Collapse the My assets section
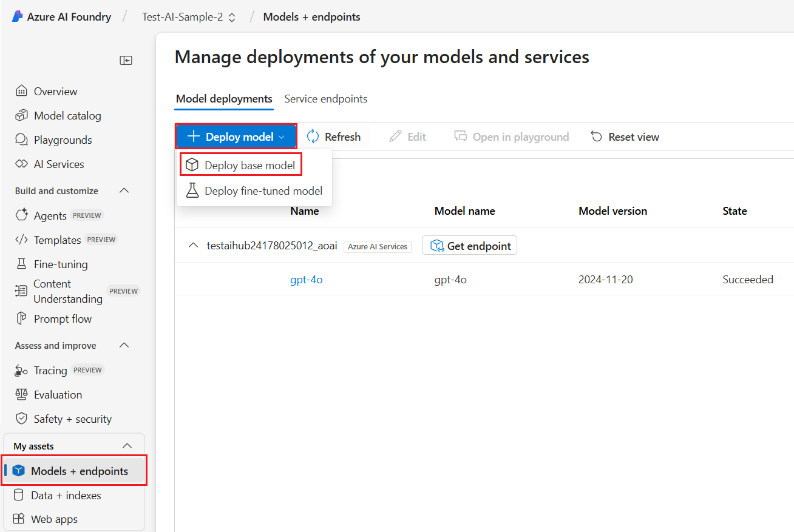This screenshot has width=794, height=532. pyautogui.click(x=127, y=446)
